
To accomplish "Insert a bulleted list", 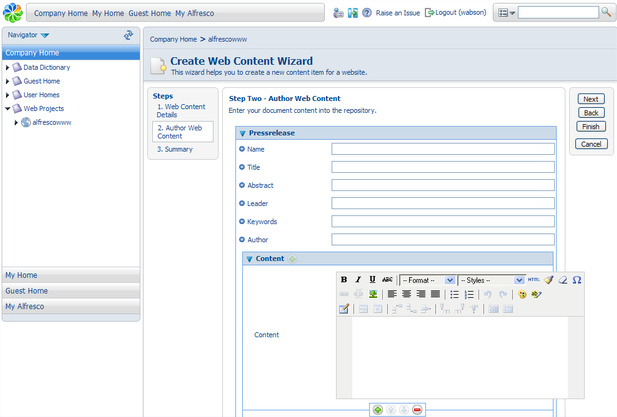I will pos(454,294).
